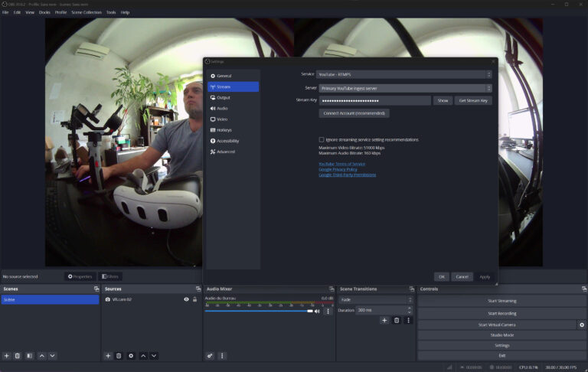This screenshot has height=372, width=588.
Task: Select the Output tab in Settings
Action: coord(224,97)
